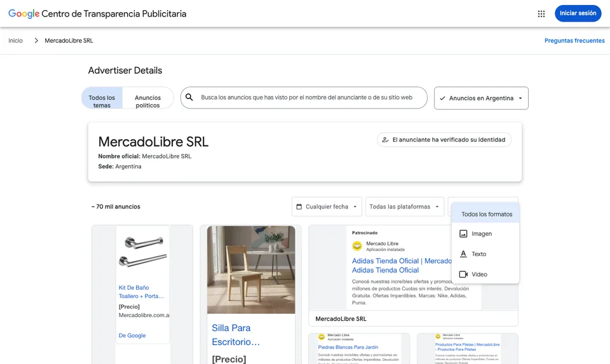610x364 pixels.
Task: Open Preguntas frecuentes link
Action: (x=574, y=41)
